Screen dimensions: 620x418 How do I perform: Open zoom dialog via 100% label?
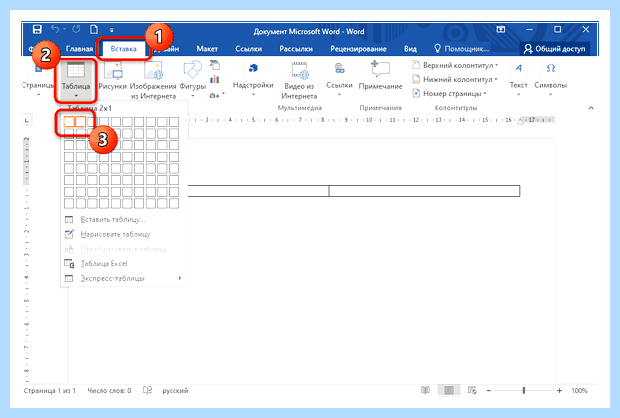579,391
